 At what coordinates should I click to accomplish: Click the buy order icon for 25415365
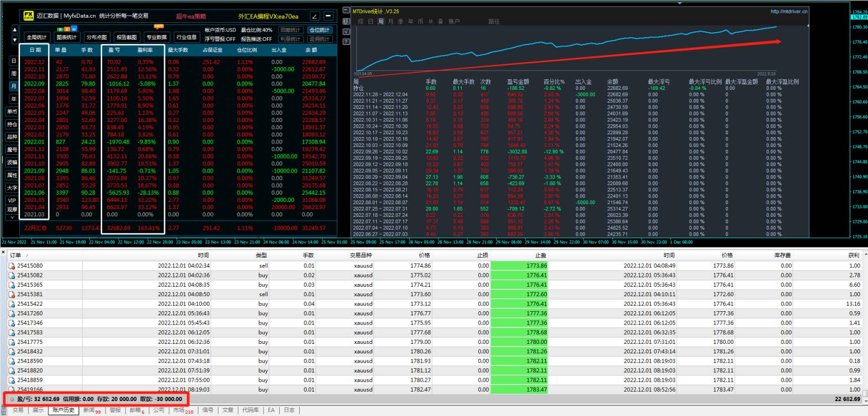tap(12, 285)
